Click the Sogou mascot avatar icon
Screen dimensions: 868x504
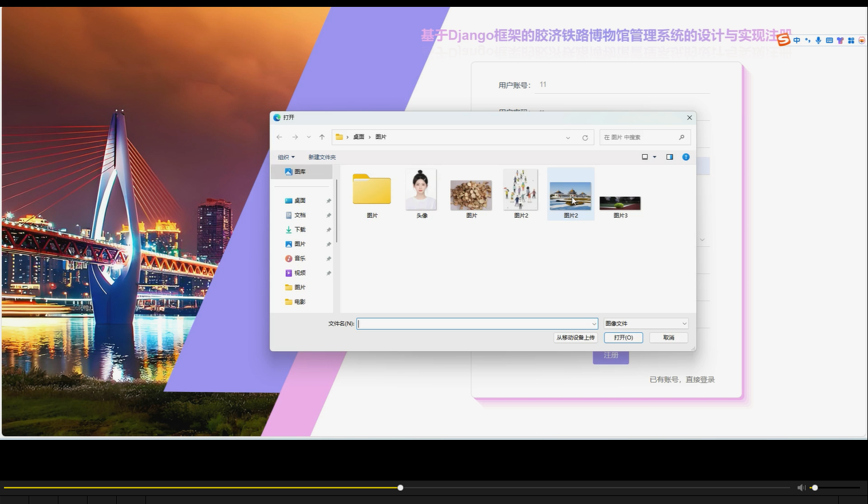coord(862,40)
